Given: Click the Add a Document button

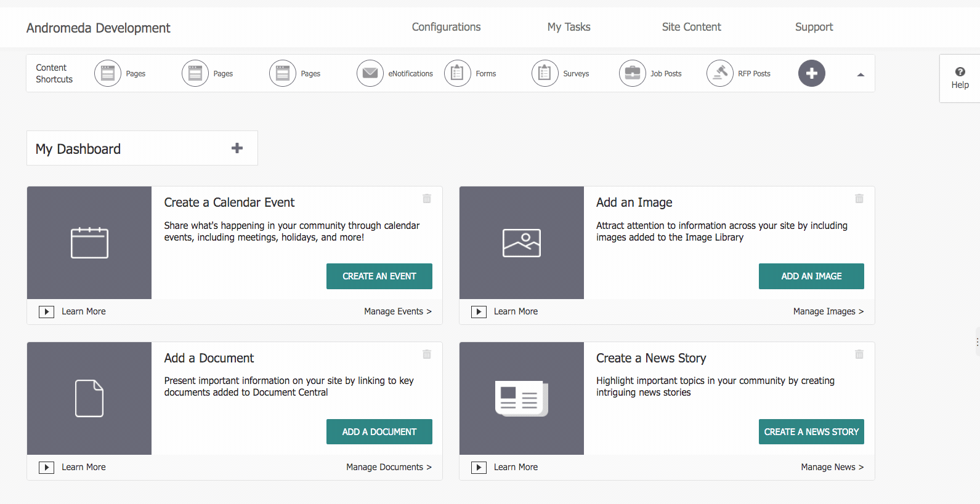Looking at the screenshot, I should [x=379, y=432].
